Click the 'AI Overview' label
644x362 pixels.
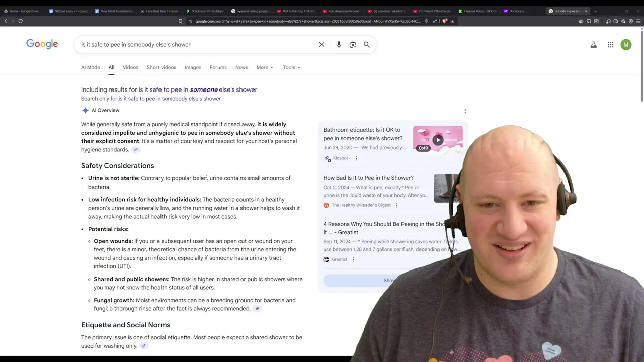[x=105, y=111]
